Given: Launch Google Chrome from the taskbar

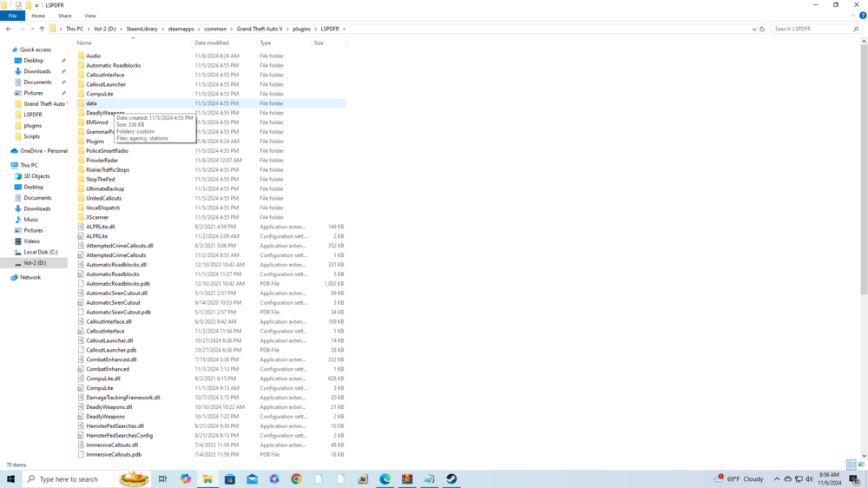Looking at the screenshot, I should 296,479.
